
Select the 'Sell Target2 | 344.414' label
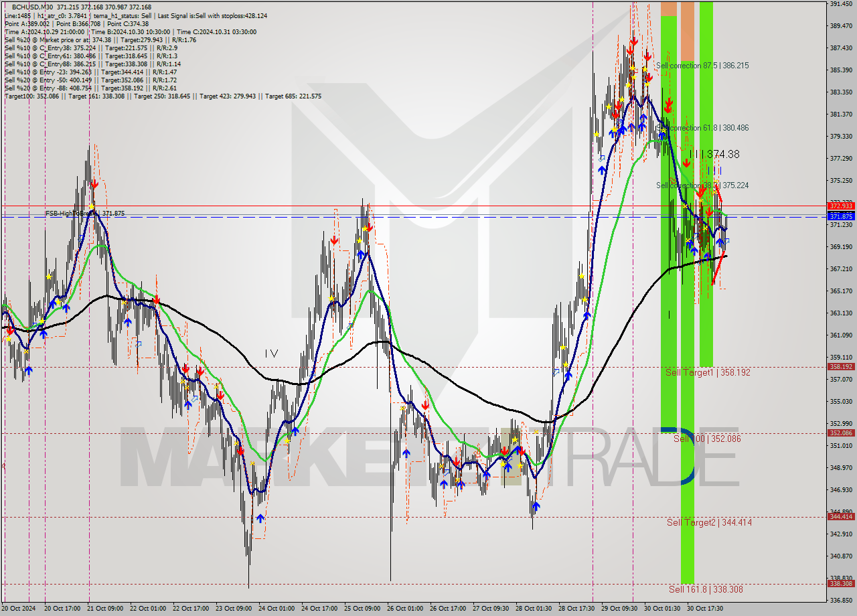709,522
